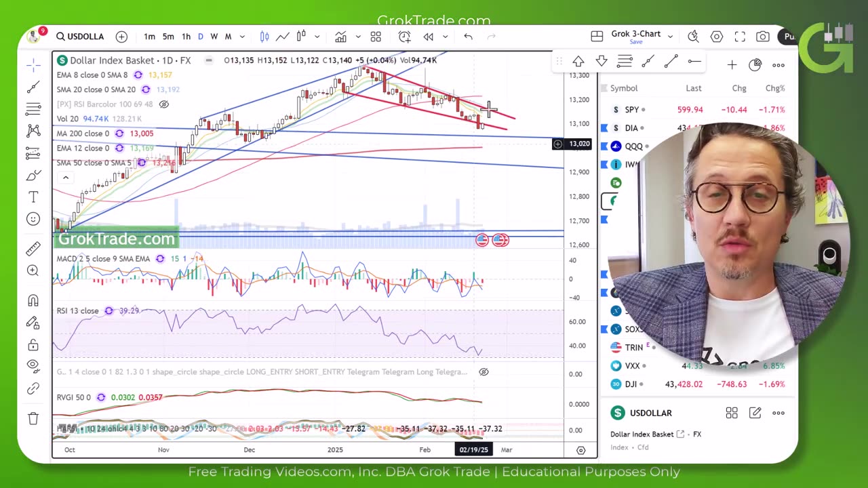
Task: Switch to the 5m timeframe
Action: coord(168,37)
